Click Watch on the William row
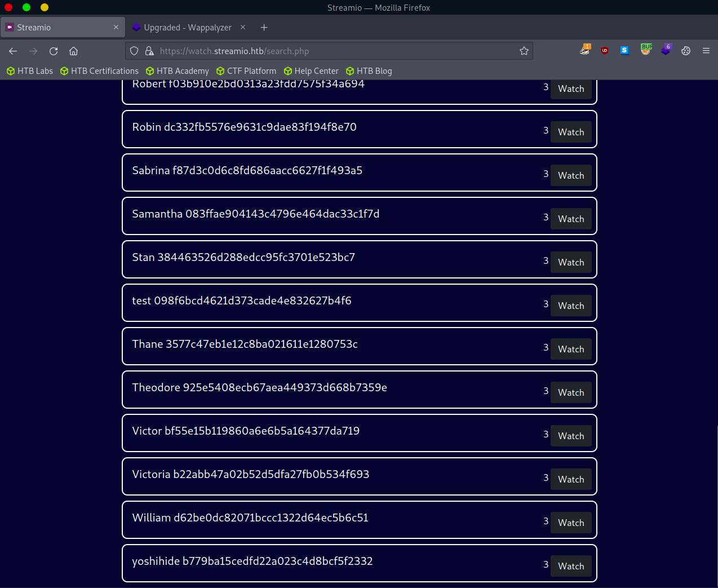 [x=571, y=523]
